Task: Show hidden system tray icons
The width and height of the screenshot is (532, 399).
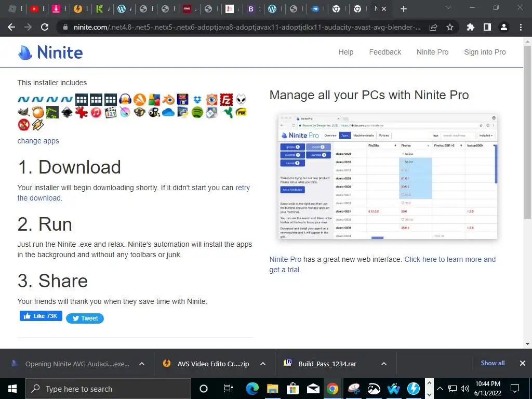Action: tap(440, 389)
